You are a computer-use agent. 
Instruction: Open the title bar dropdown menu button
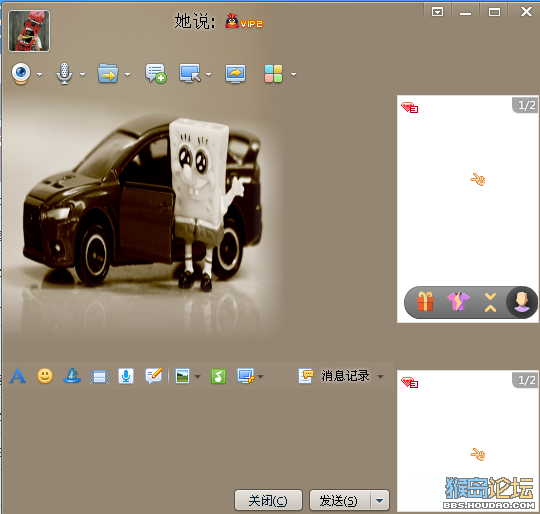point(437,12)
